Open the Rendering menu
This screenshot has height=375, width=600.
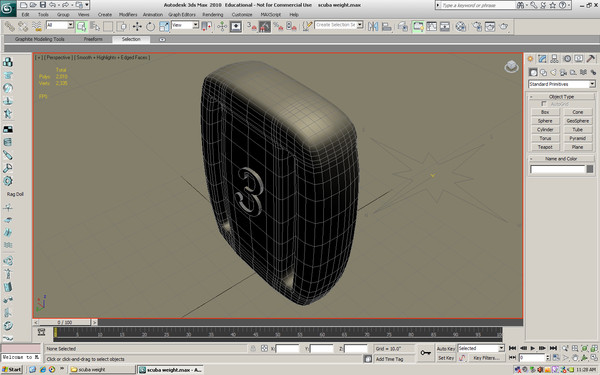tap(213, 15)
